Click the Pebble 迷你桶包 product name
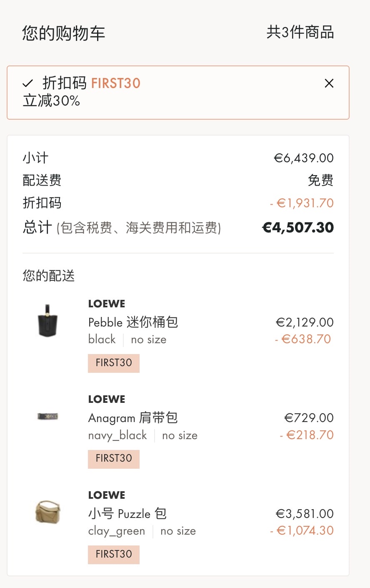 coord(133,322)
